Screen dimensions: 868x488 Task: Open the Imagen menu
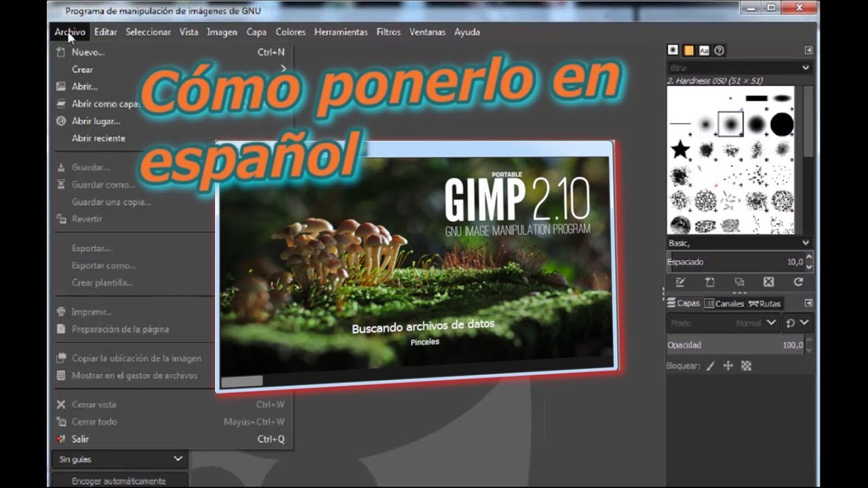click(x=222, y=32)
